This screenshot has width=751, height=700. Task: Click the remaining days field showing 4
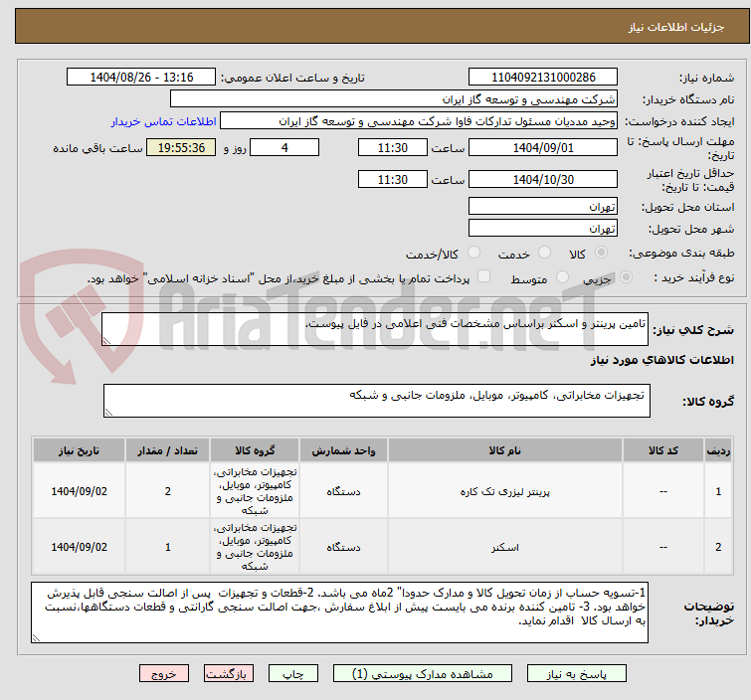click(x=284, y=147)
